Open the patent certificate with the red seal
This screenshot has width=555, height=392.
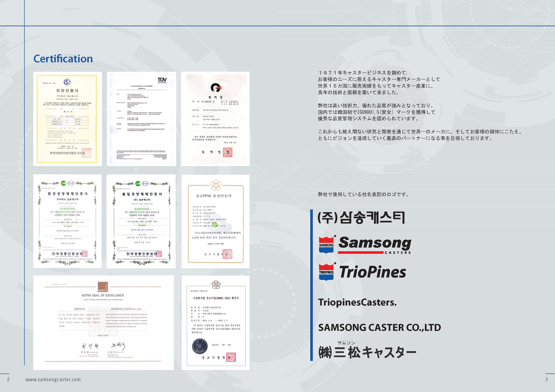click(x=215, y=119)
